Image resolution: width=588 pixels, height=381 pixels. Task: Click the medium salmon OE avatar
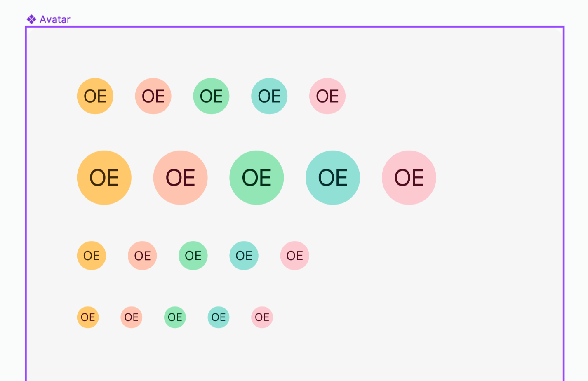153,96
